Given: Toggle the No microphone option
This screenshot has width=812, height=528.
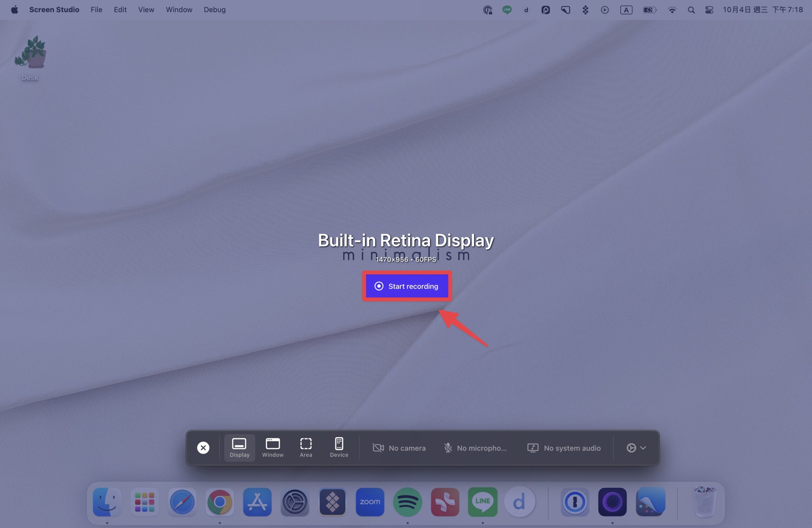Looking at the screenshot, I should click(475, 448).
